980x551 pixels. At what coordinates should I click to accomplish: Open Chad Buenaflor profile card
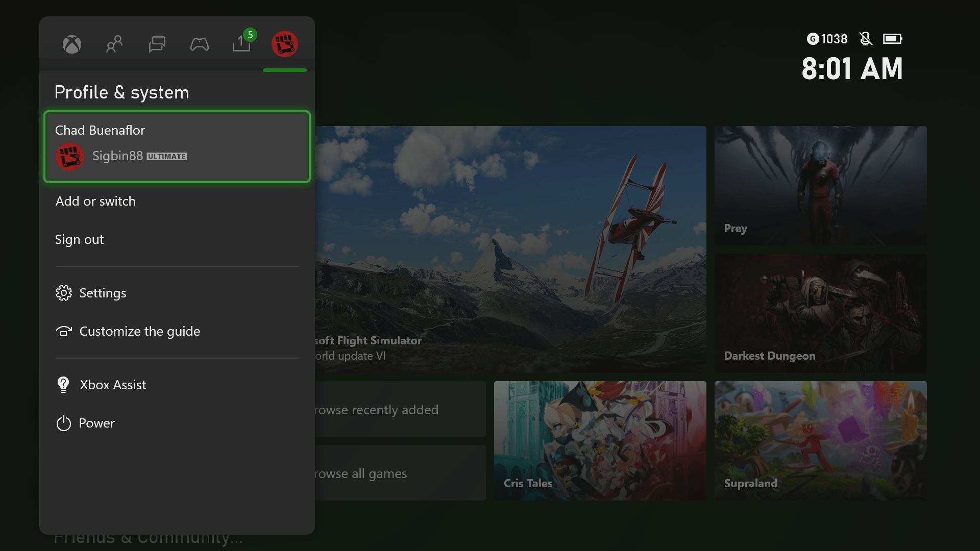(177, 146)
